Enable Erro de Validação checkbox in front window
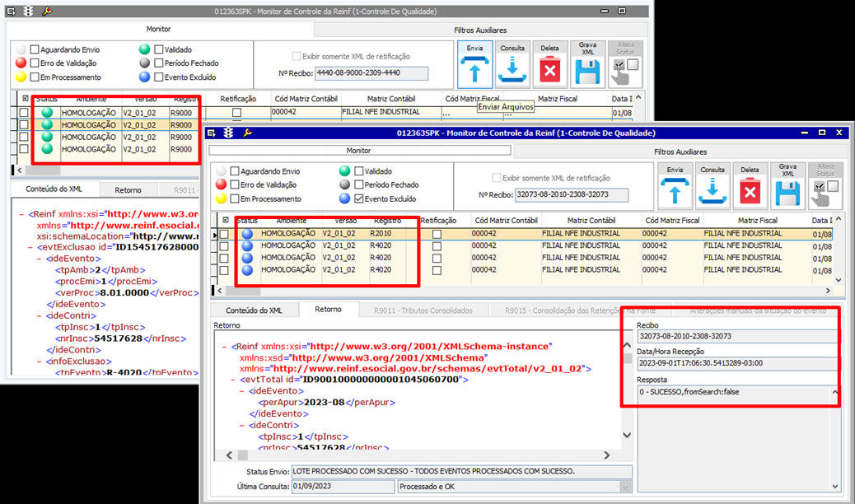 [x=235, y=184]
